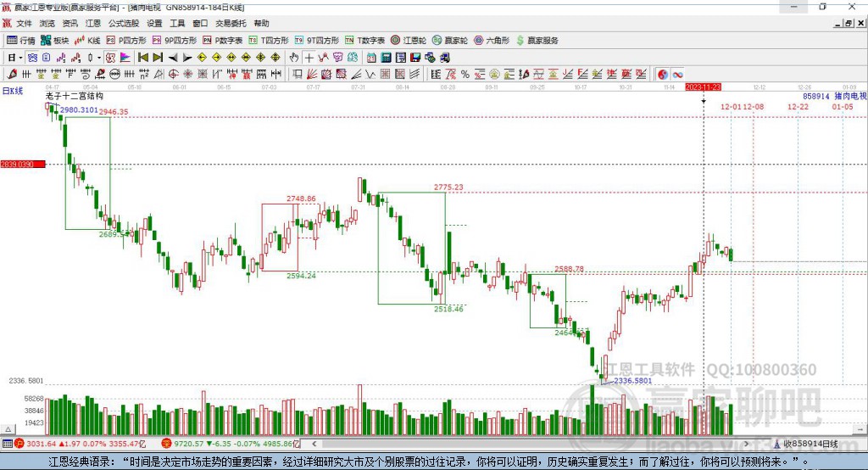
Task: Click the rectangle frame drawing tool
Action: tap(298, 75)
